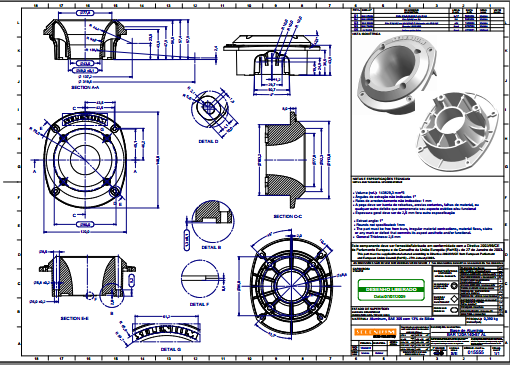Click the revision table header row
510x365 pixels.
point(427,11)
